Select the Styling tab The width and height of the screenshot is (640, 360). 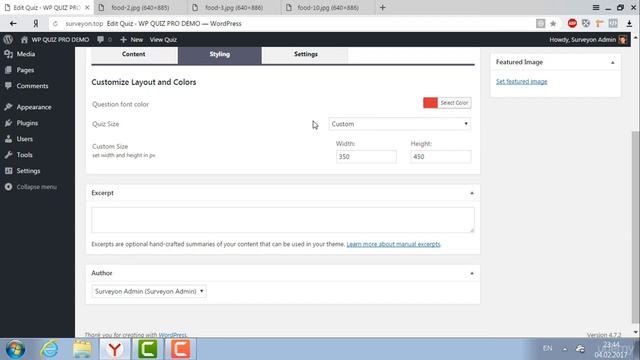pyautogui.click(x=220, y=55)
